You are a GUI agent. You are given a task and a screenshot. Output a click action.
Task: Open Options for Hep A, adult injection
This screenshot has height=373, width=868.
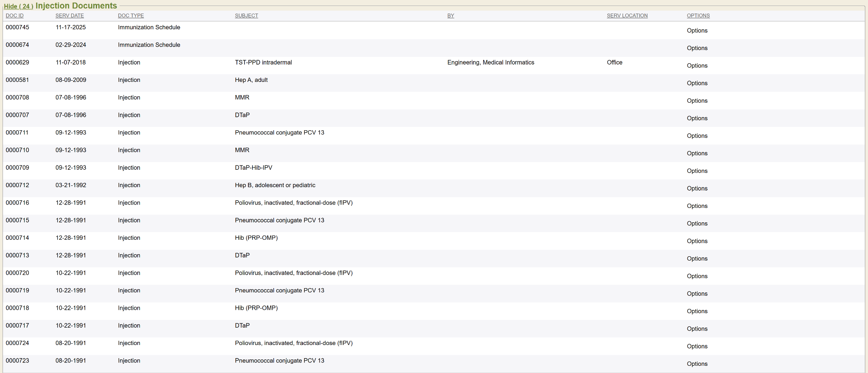click(697, 83)
